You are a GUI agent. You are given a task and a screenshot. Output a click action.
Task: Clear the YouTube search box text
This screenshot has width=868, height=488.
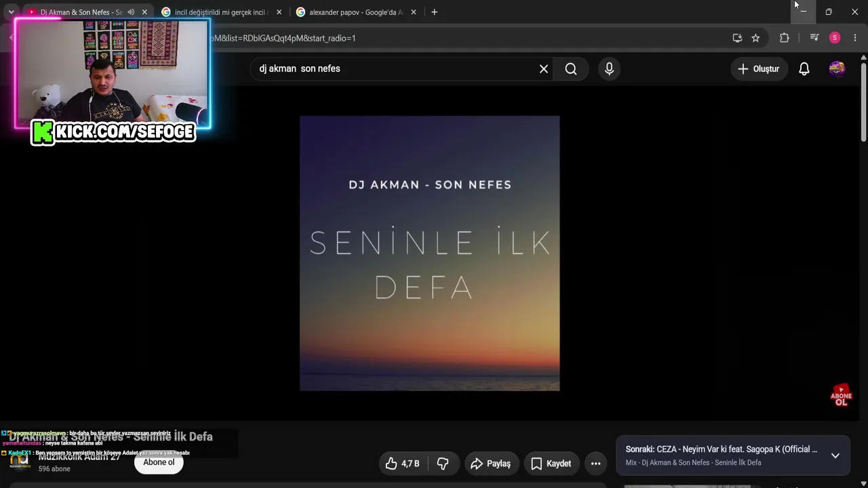(x=543, y=68)
